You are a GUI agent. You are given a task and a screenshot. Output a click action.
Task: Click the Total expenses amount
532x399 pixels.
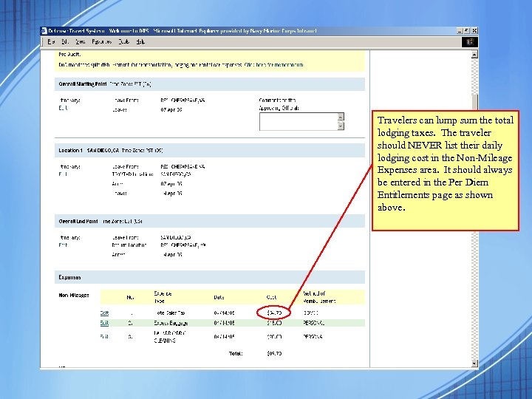[x=274, y=353]
